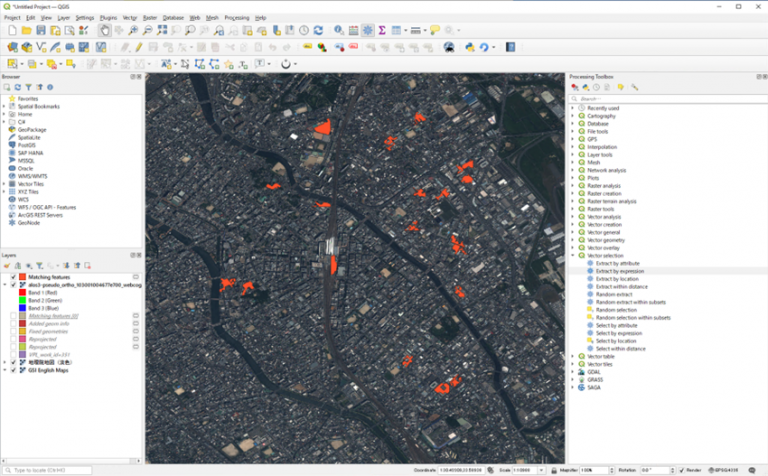Toggle the Render checkbox in status bar
The height and width of the screenshot is (476, 768).
(x=681, y=470)
